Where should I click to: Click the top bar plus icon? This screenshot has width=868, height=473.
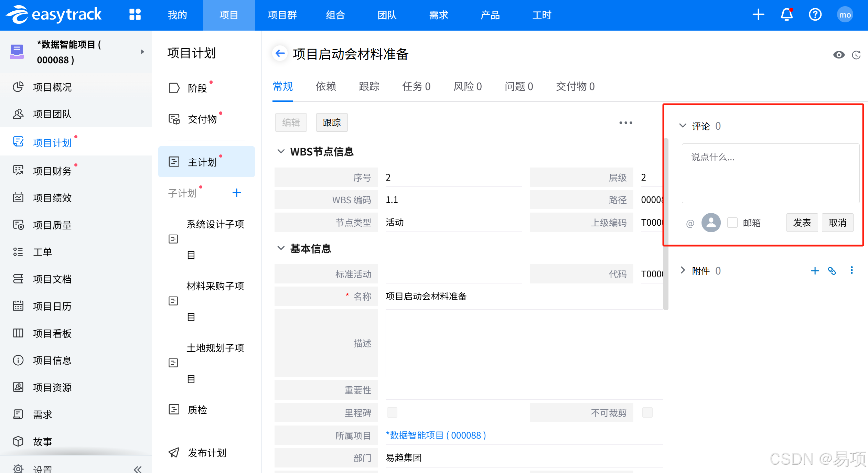[758, 14]
